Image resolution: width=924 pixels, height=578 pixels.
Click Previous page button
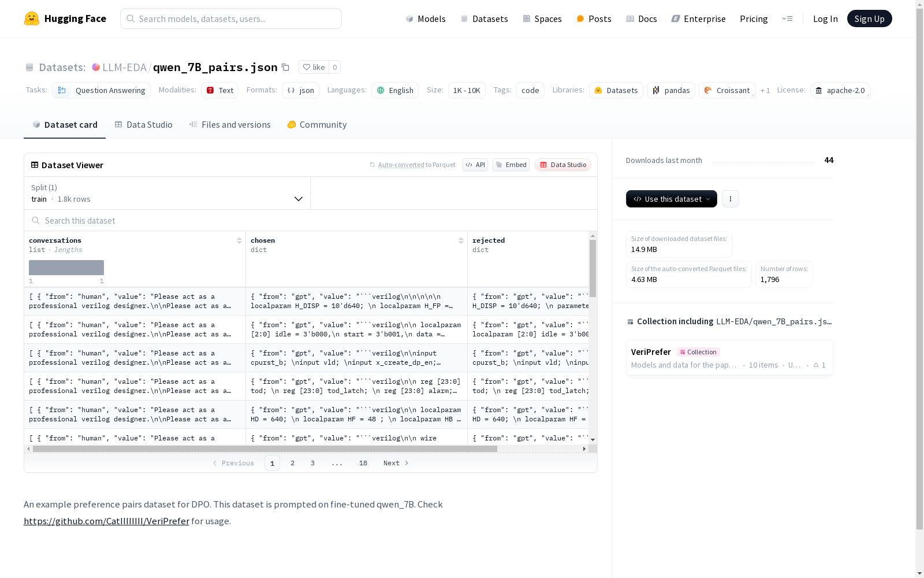pyautogui.click(x=233, y=463)
